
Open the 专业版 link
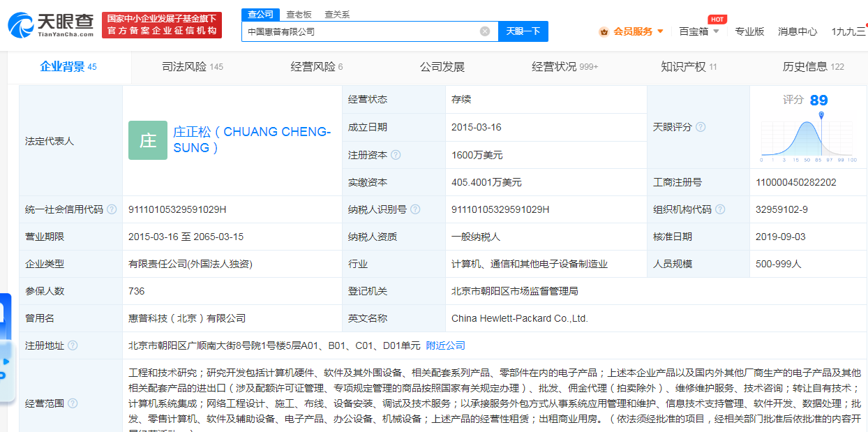[x=749, y=31]
